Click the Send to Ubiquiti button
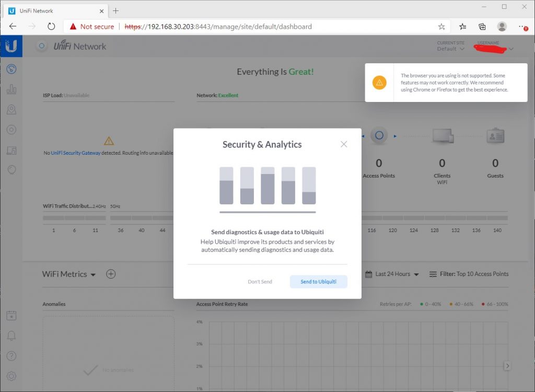Screen dimensions: 535x392 tap(318, 282)
